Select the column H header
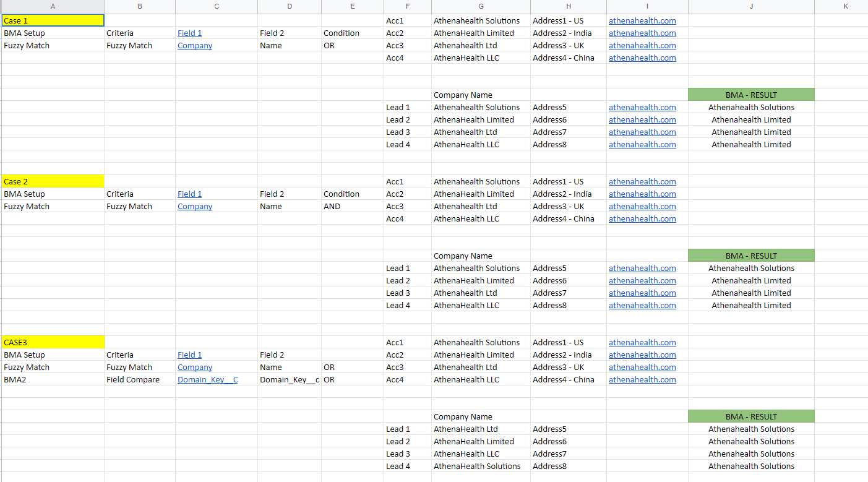The image size is (868, 482). point(569,6)
